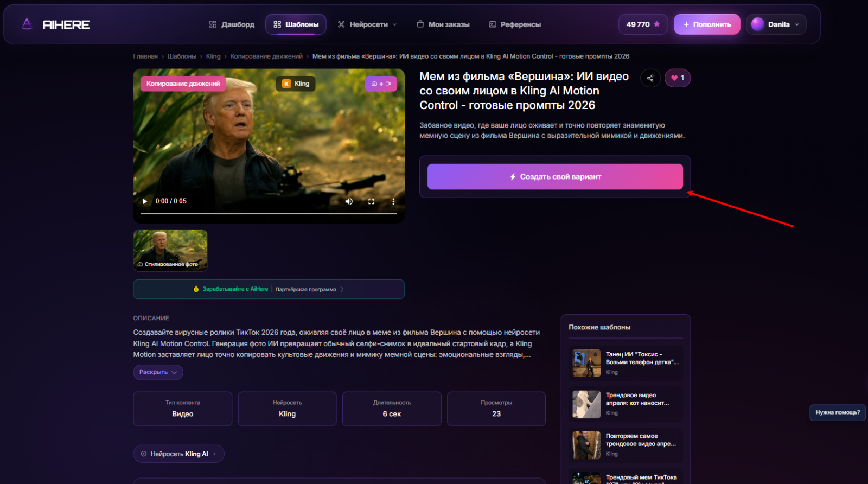Expand the Нейросети dropdown menu
The image size is (868, 484).
tap(367, 24)
